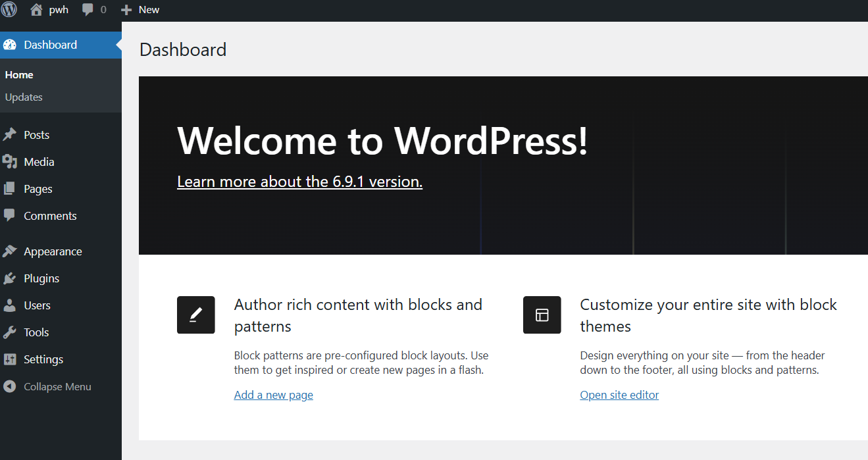Click the plus New content icon
Screen dimensions: 868x460
126,10
